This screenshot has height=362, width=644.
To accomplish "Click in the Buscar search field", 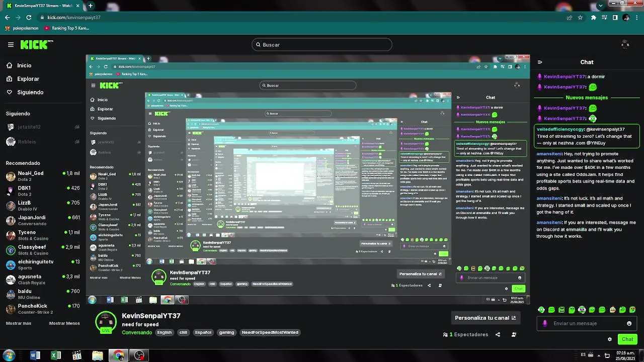I will click(x=322, y=45).
